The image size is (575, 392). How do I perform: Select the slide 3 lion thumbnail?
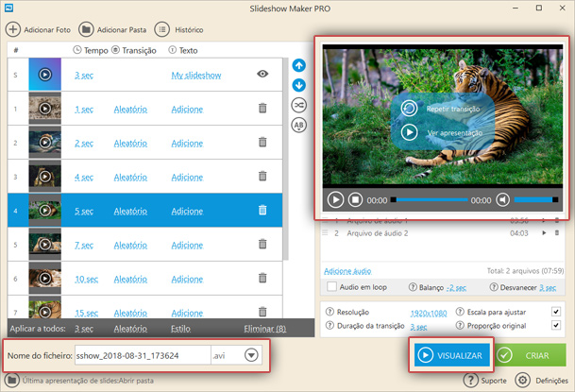coord(44,177)
